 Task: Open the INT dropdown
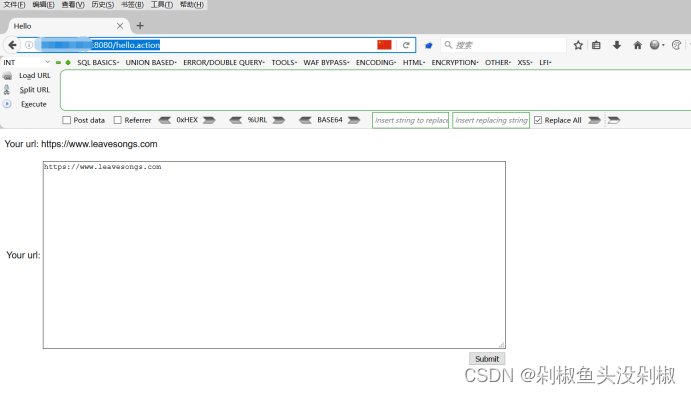[x=26, y=63]
